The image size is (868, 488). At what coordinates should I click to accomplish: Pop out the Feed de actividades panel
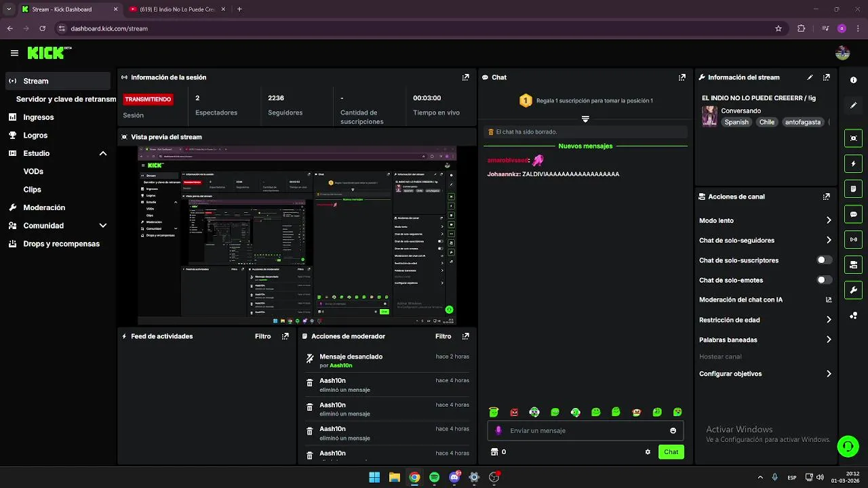click(285, 336)
